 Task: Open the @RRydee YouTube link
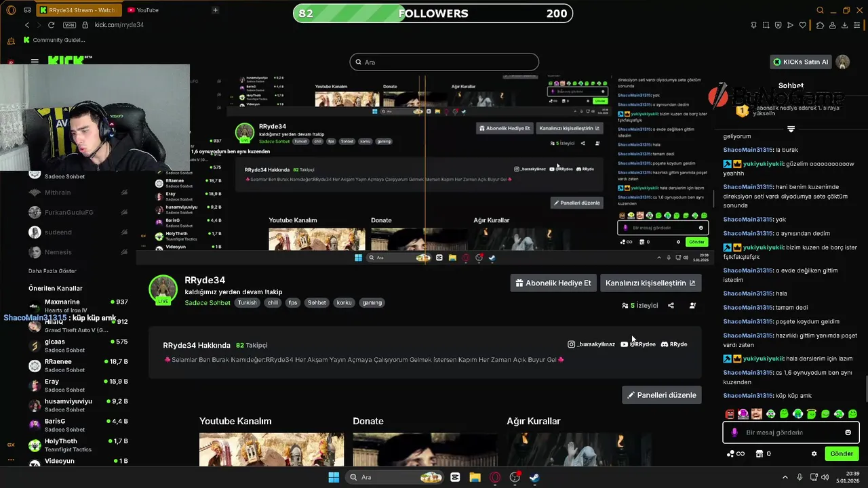[x=638, y=344]
